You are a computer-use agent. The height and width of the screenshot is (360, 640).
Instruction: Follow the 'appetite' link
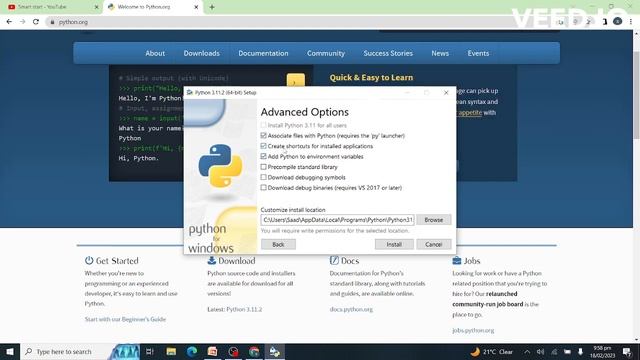click(x=470, y=112)
